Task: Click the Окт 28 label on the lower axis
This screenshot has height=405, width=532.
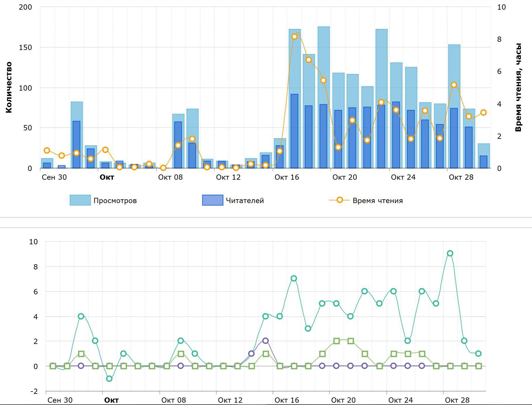Action: [457, 400]
